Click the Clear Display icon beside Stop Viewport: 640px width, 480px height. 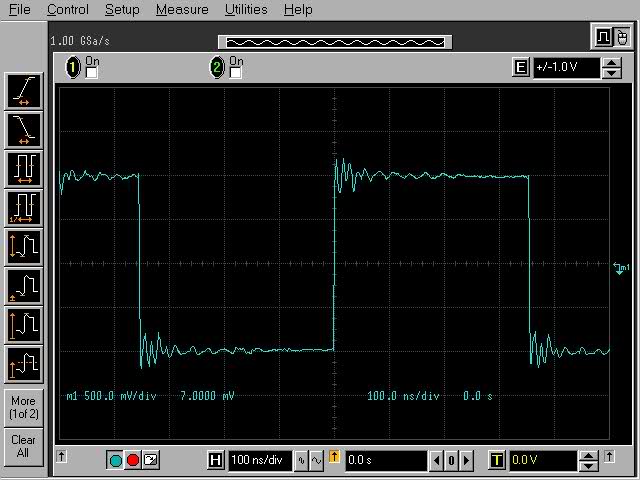click(x=151, y=460)
